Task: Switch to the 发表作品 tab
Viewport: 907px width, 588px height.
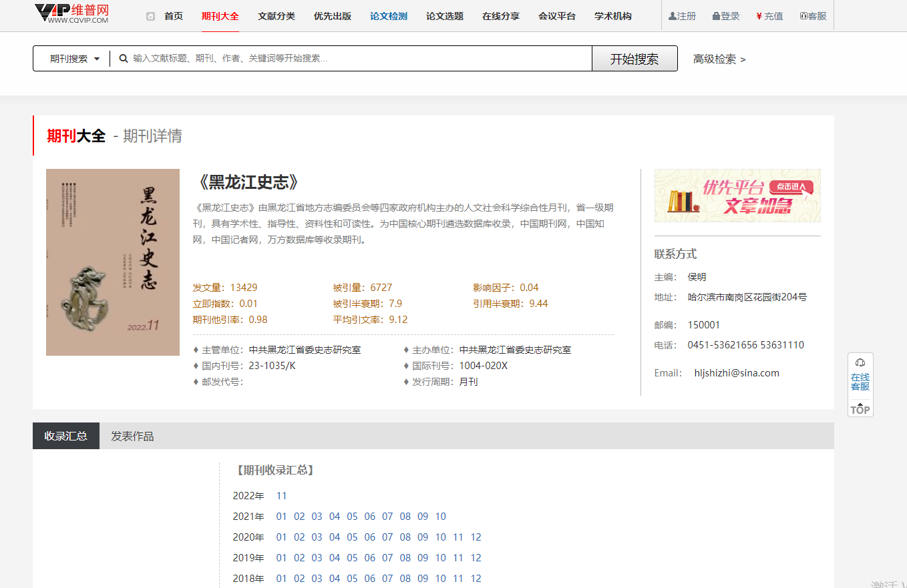Action: tap(132, 436)
